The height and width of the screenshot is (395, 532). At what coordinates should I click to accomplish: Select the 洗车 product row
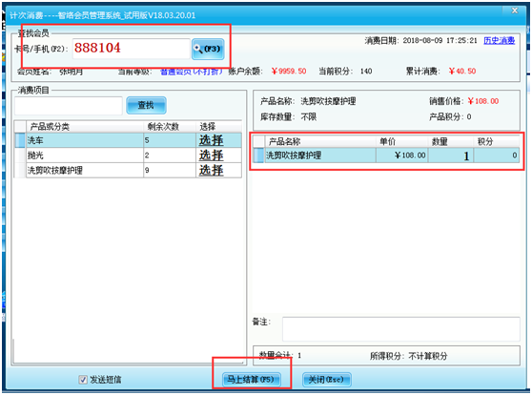(129, 140)
